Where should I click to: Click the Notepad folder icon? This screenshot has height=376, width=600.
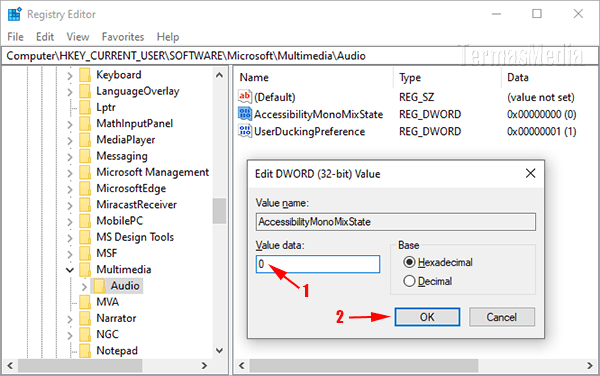pyautogui.click(x=85, y=350)
